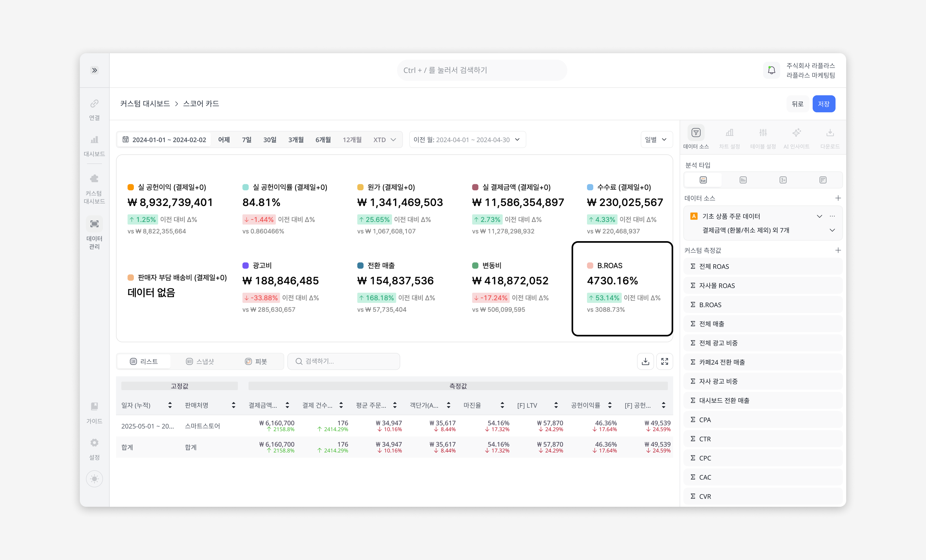The height and width of the screenshot is (560, 926).
Task: Download the table using download icon
Action: click(x=645, y=361)
